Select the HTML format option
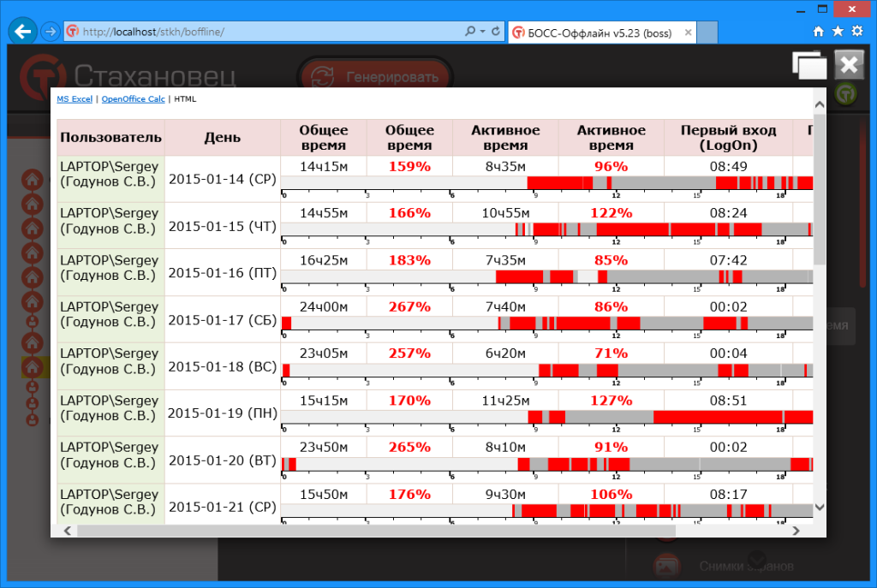Screen dimensions: 877x588 [x=185, y=99]
